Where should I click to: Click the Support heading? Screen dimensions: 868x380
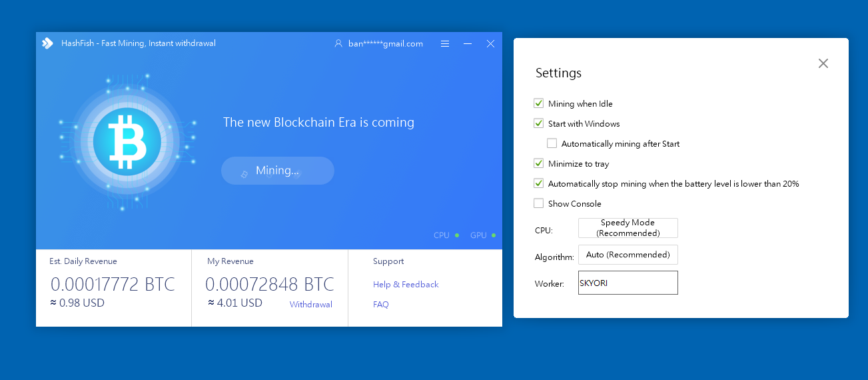click(388, 261)
